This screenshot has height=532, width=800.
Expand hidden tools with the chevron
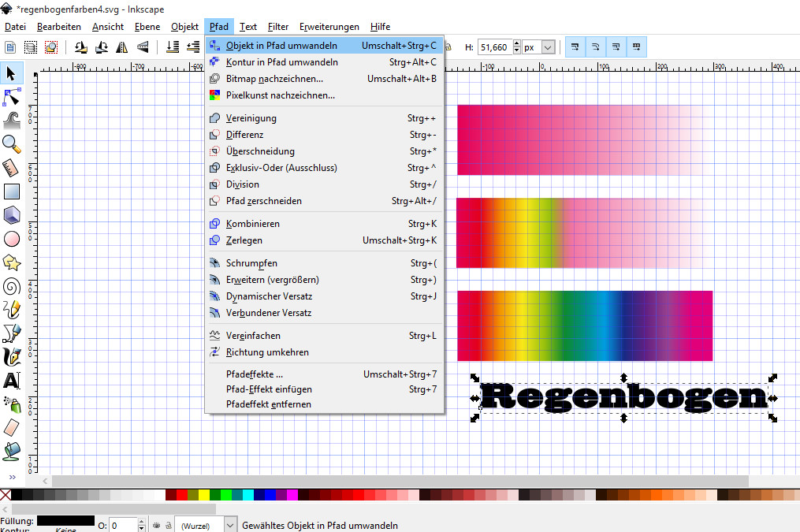point(12,478)
